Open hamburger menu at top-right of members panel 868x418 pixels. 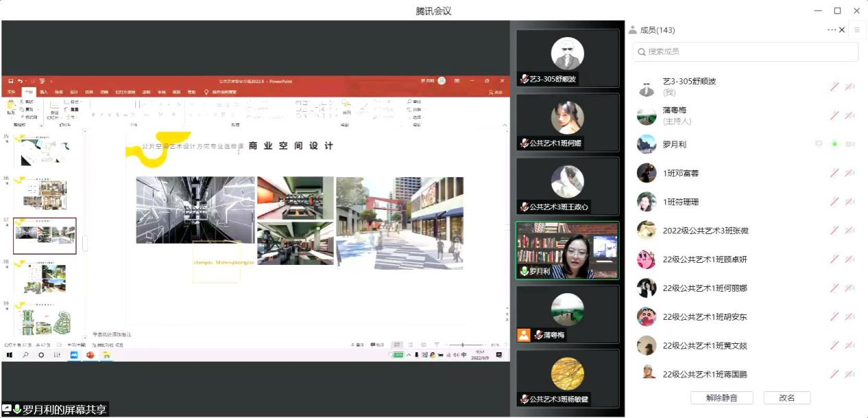click(856, 30)
